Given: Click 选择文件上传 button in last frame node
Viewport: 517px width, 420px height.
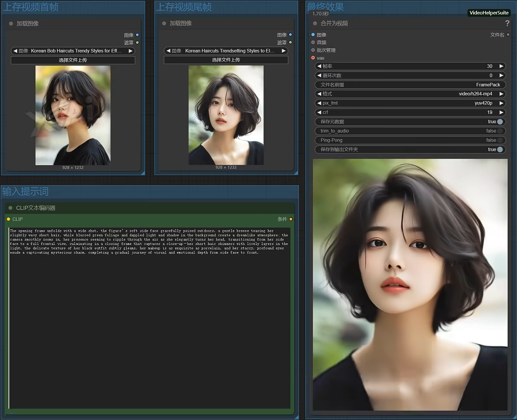Looking at the screenshot, I should click(x=226, y=60).
